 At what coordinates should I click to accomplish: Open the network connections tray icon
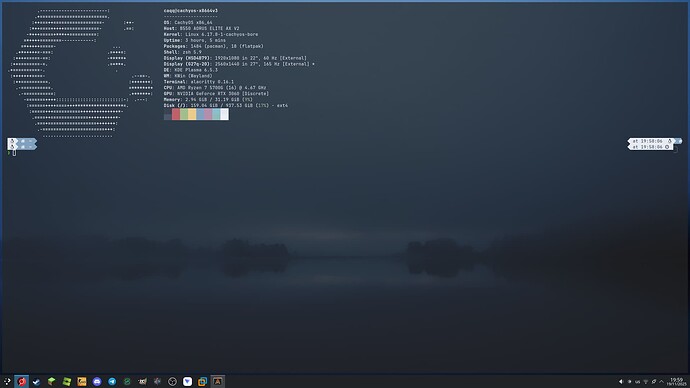coord(646,382)
